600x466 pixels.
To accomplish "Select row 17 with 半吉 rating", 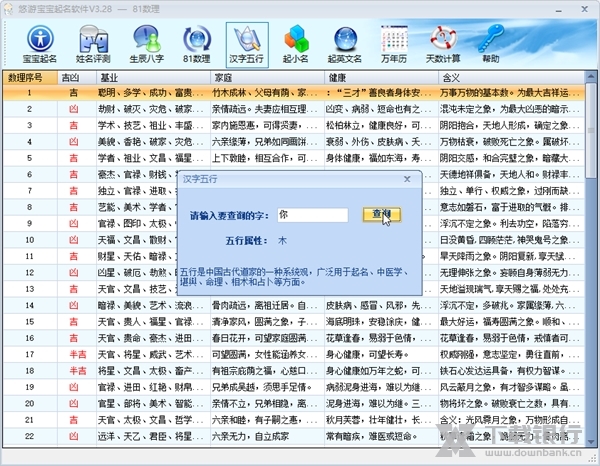I will [294, 355].
